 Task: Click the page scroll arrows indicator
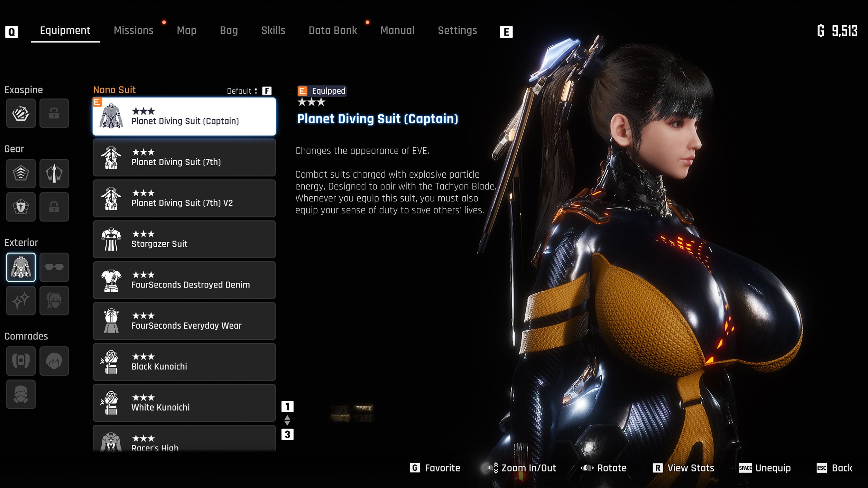click(x=287, y=420)
